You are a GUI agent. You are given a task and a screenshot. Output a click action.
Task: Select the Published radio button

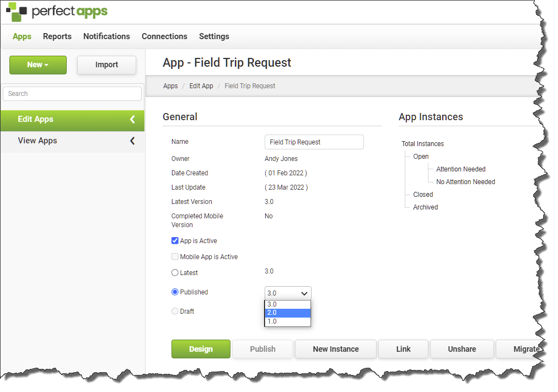pyautogui.click(x=175, y=292)
